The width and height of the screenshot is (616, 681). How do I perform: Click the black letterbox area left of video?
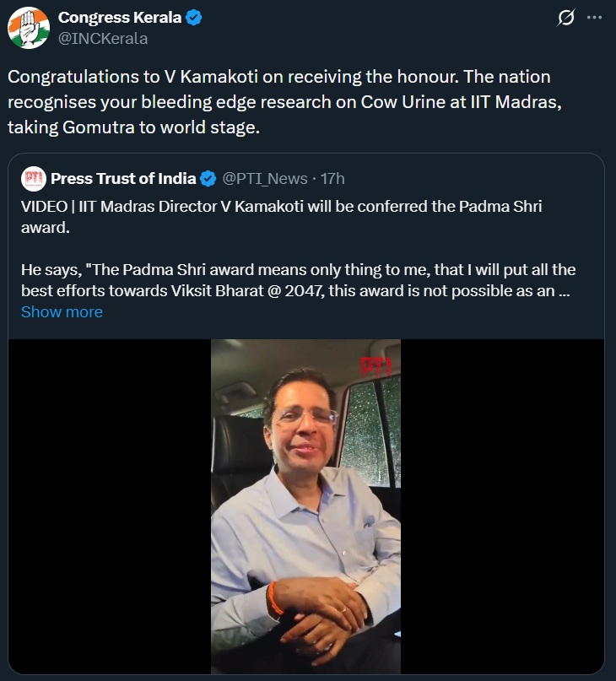click(x=110, y=506)
